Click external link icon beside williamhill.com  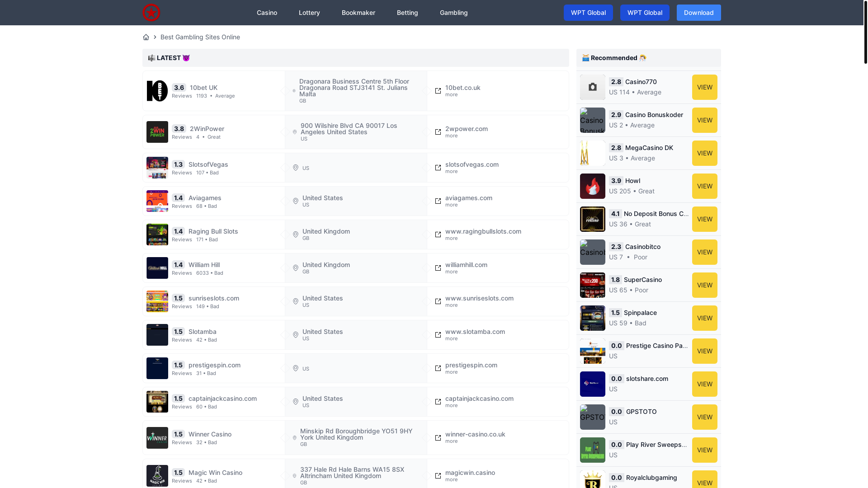tap(438, 268)
